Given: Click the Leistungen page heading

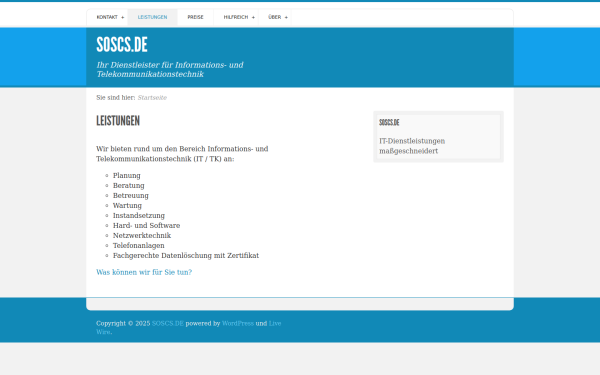Looking at the screenshot, I should pyautogui.click(x=118, y=121).
